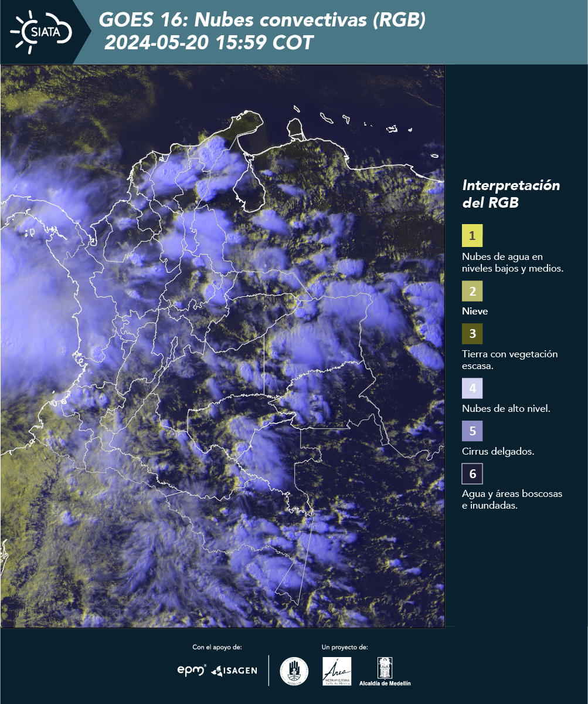This screenshot has width=588, height=704.
Task: Click the EPM logo in footer
Action: 192,670
